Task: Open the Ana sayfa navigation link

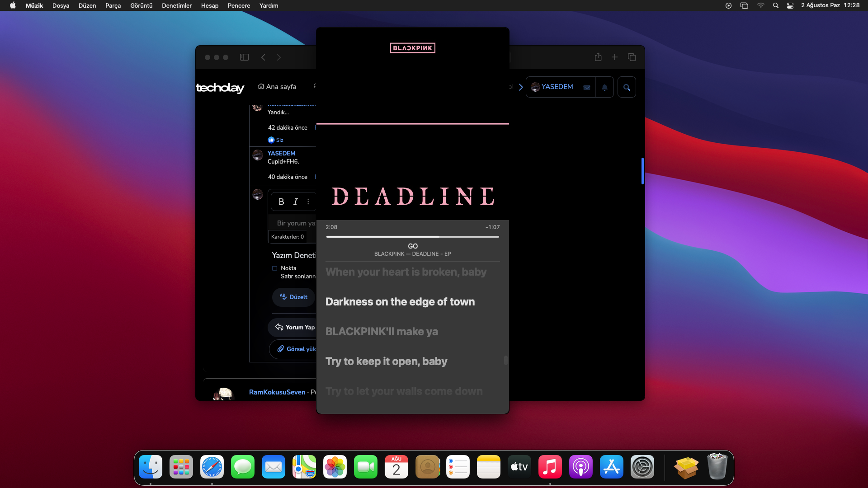Action: (277, 87)
